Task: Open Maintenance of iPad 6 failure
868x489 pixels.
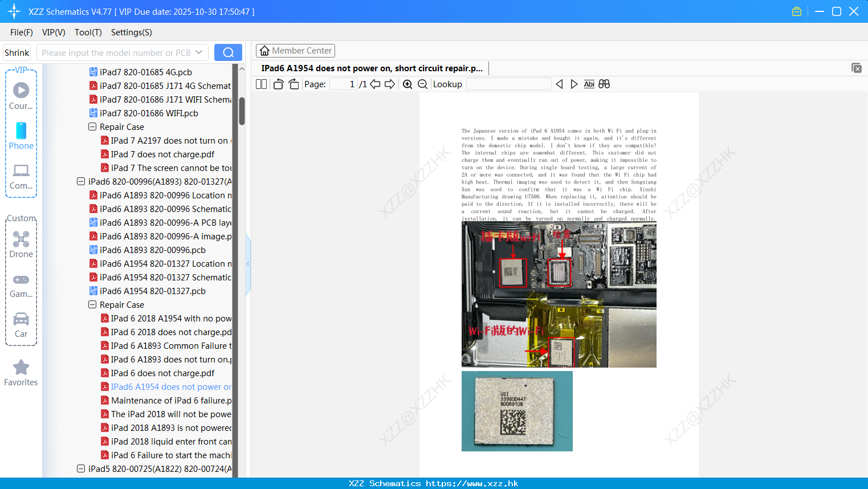Action: [x=166, y=400]
